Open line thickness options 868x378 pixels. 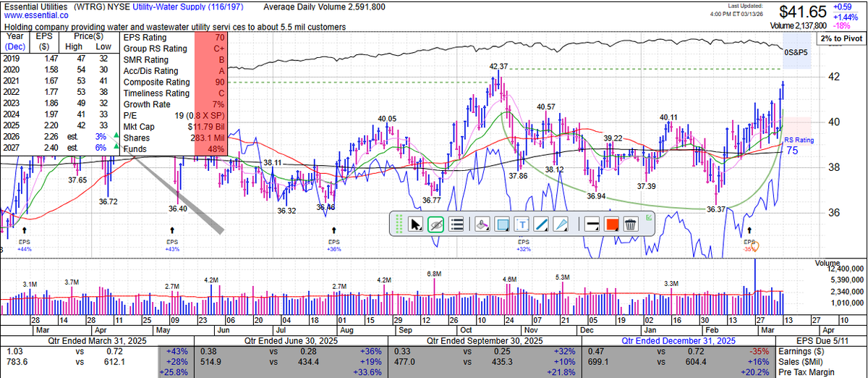591,224
